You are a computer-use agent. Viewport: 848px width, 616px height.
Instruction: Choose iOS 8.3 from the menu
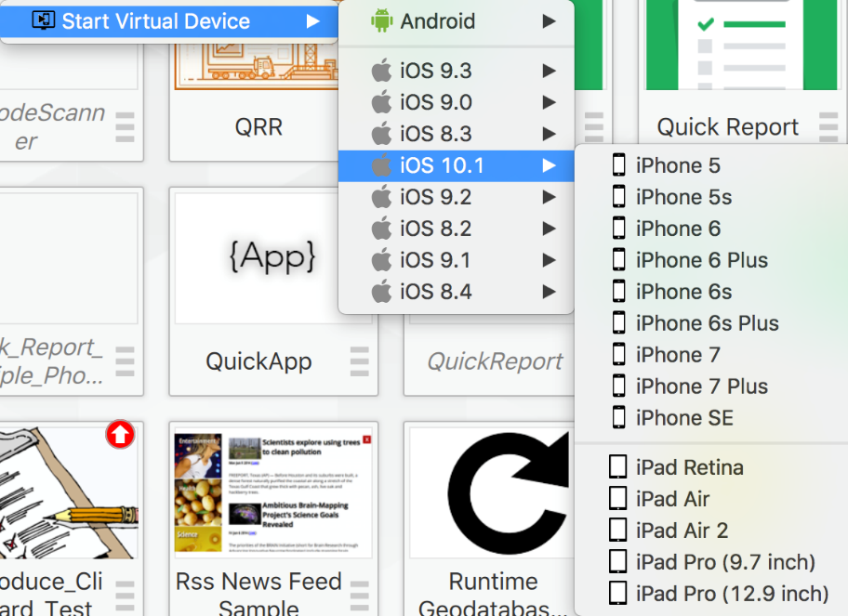click(x=456, y=134)
